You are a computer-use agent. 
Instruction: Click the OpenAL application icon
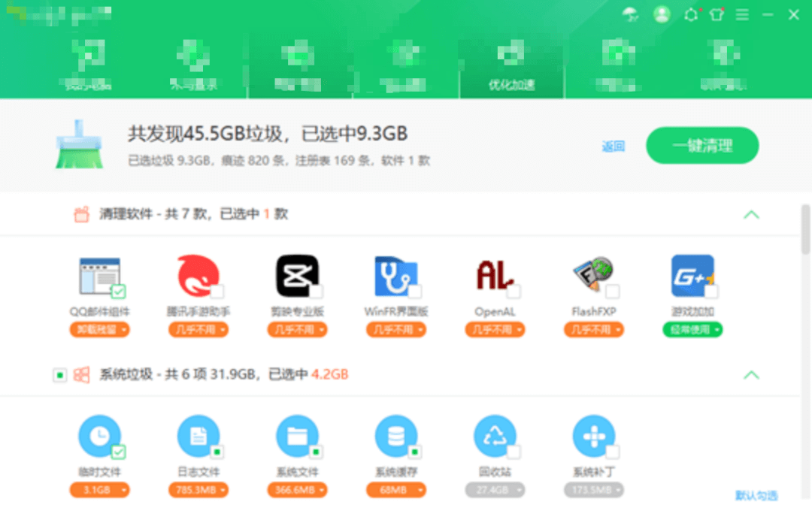click(x=495, y=277)
